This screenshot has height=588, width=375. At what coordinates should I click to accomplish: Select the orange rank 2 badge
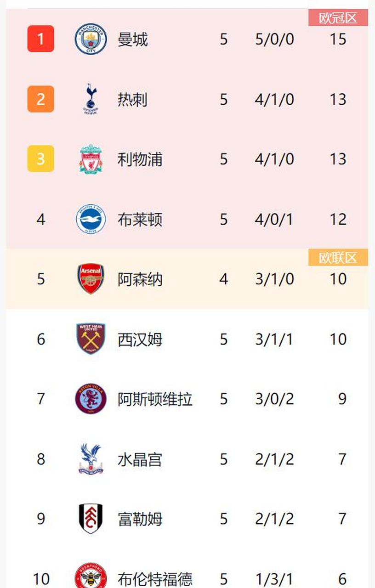[x=41, y=99]
